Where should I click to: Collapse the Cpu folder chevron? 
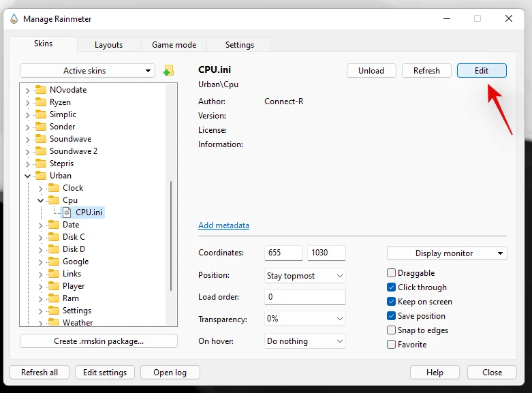coord(40,200)
